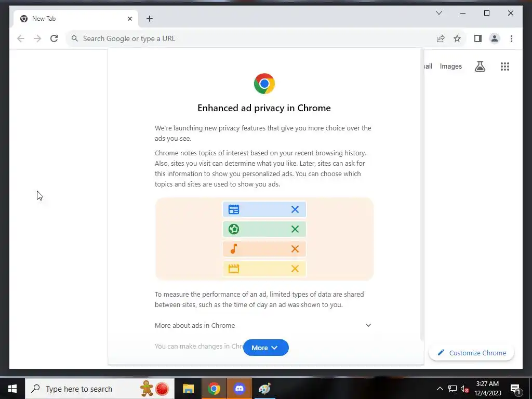Click the blue X on news topic row

click(295, 209)
